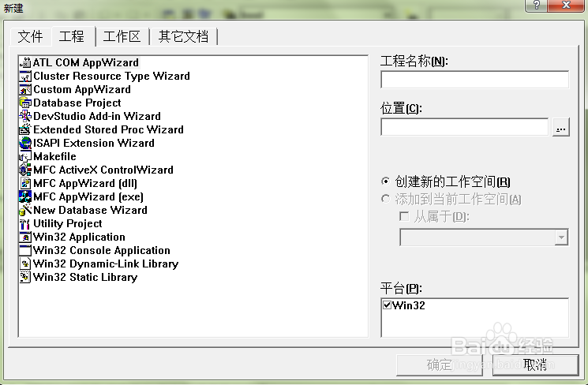Switch to the 其它文档 tab
This screenshot has height=385, width=588.
(x=183, y=37)
